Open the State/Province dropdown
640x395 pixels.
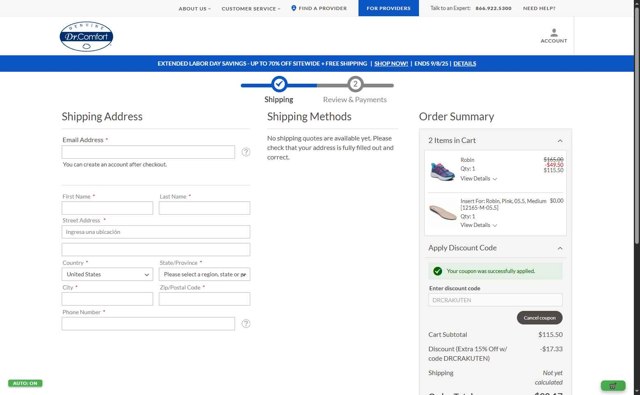pos(204,274)
